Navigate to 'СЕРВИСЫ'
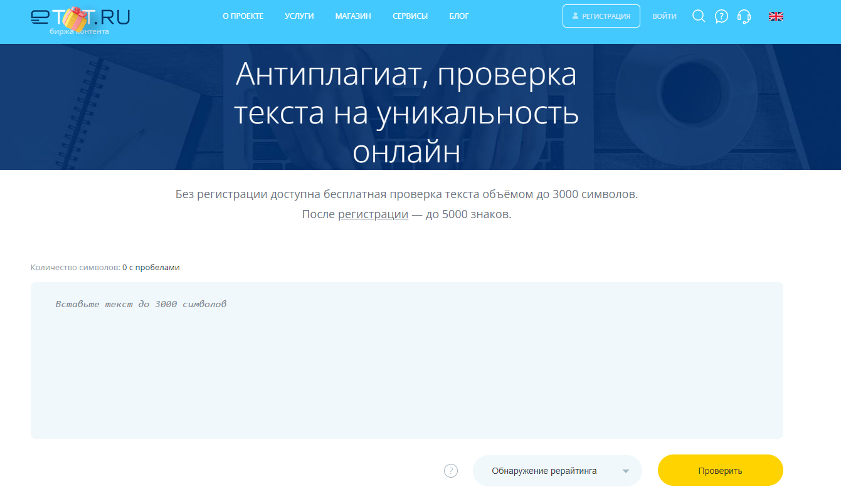Screen dimensions: 841x504 point(410,16)
